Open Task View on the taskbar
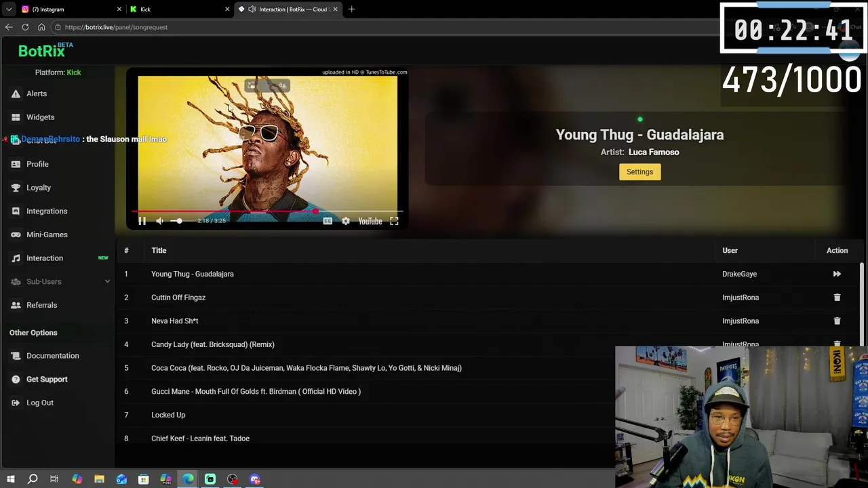 tap(54, 479)
